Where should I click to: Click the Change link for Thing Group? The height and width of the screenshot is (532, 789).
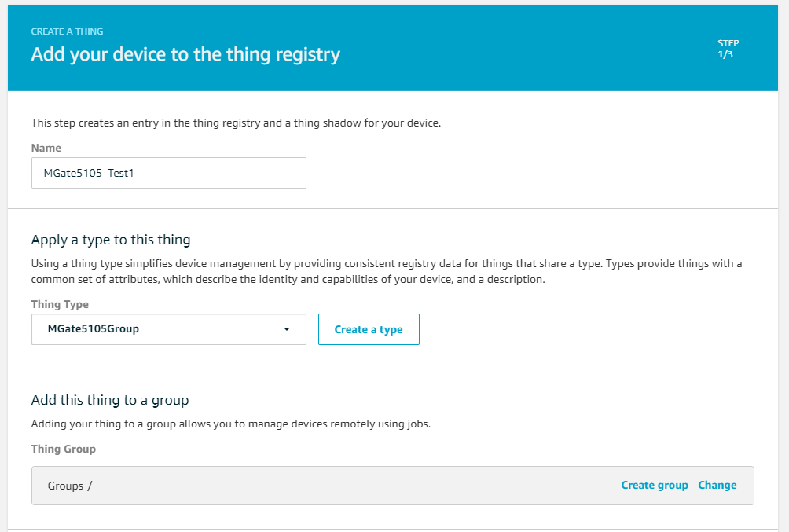tap(717, 485)
